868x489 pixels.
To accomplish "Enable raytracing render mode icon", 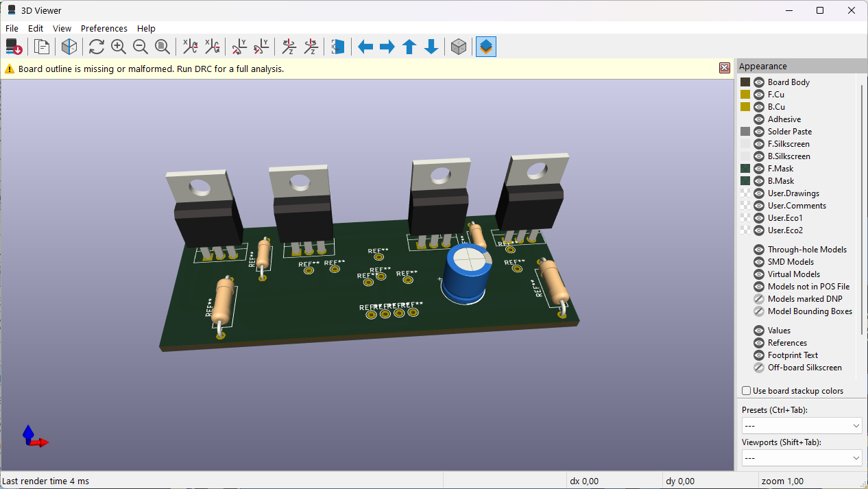I will click(69, 47).
